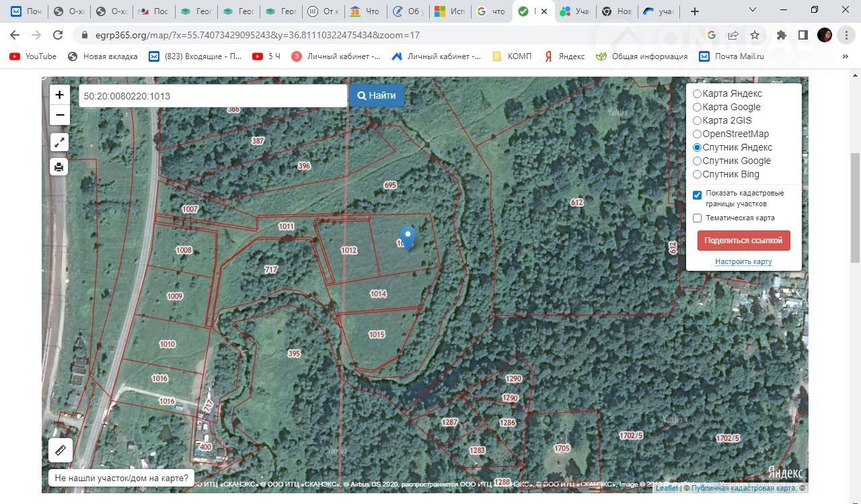The width and height of the screenshot is (861, 504).
Task: Reload the page in browser
Action: pyautogui.click(x=58, y=35)
